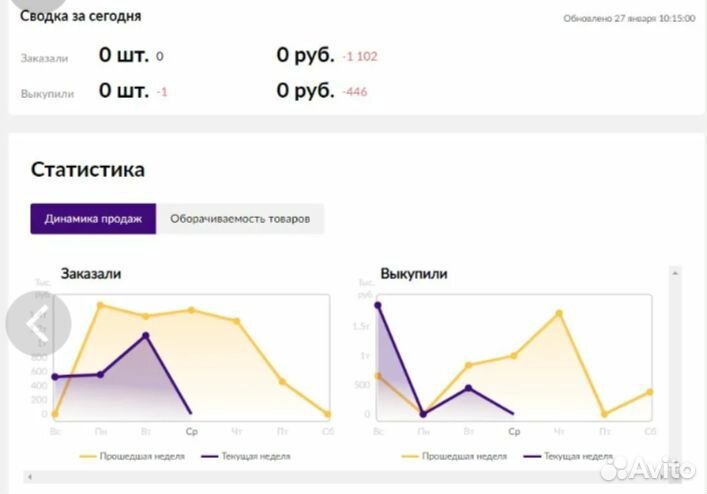Click the Avito watermark logo

click(648, 469)
